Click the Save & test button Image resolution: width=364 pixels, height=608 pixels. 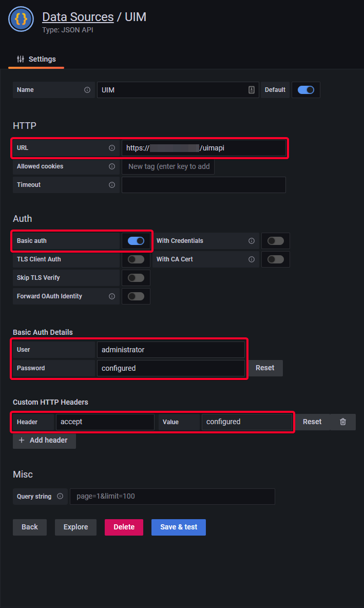tap(179, 527)
